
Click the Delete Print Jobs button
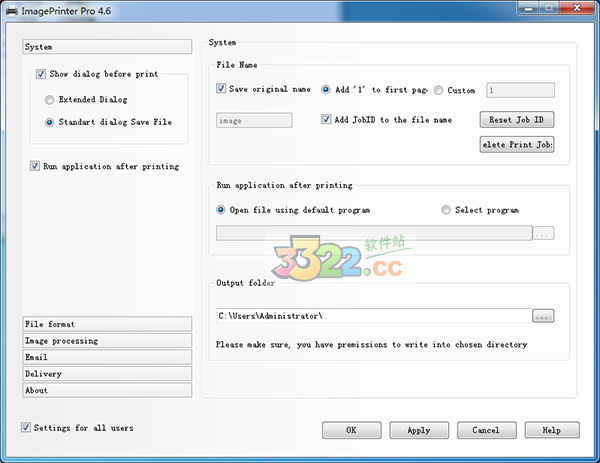[x=517, y=145]
